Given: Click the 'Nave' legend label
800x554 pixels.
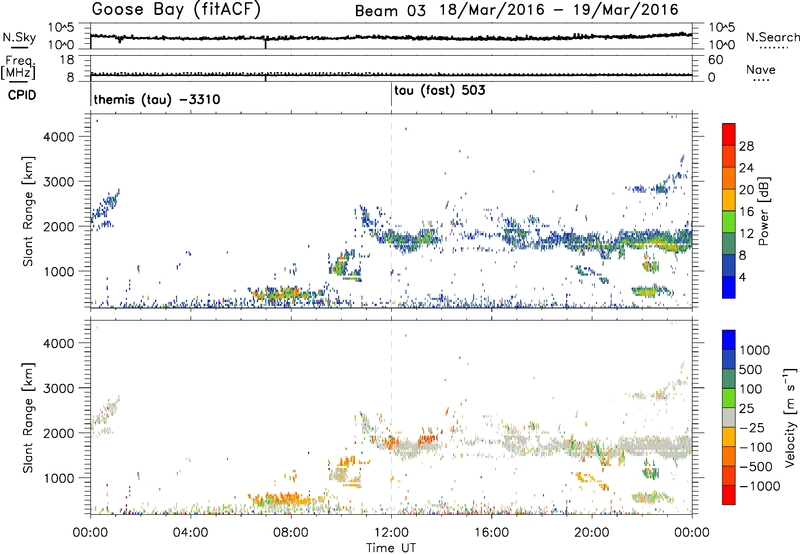Looking at the screenshot, I should pos(760,69).
